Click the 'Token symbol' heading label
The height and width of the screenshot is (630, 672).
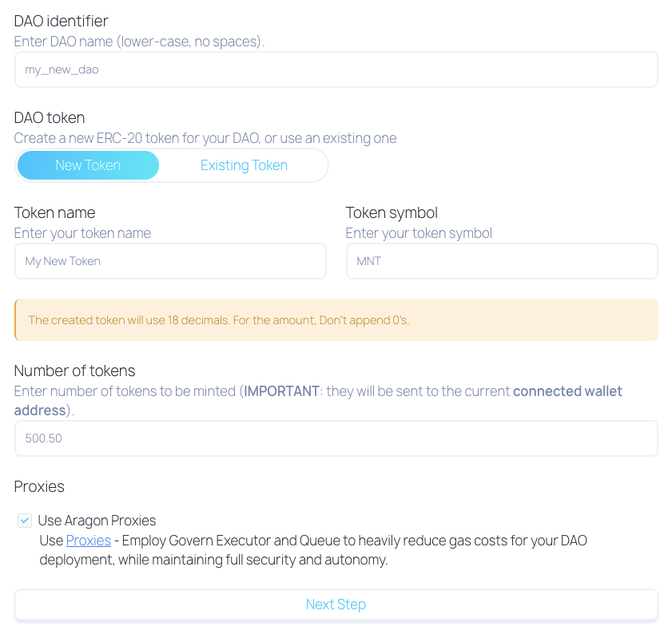392,212
